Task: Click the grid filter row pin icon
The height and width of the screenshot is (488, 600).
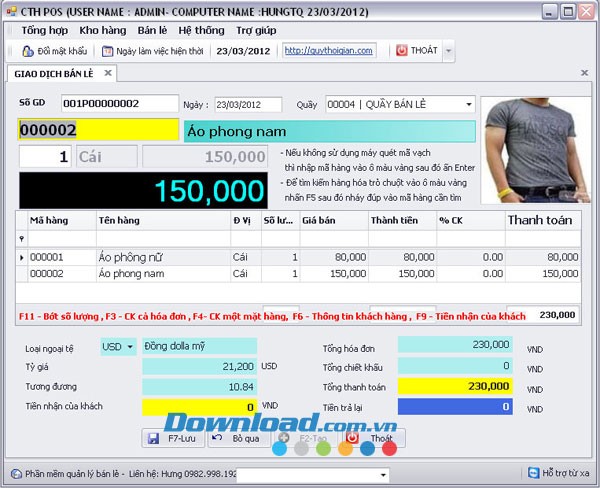Action: coord(21,239)
